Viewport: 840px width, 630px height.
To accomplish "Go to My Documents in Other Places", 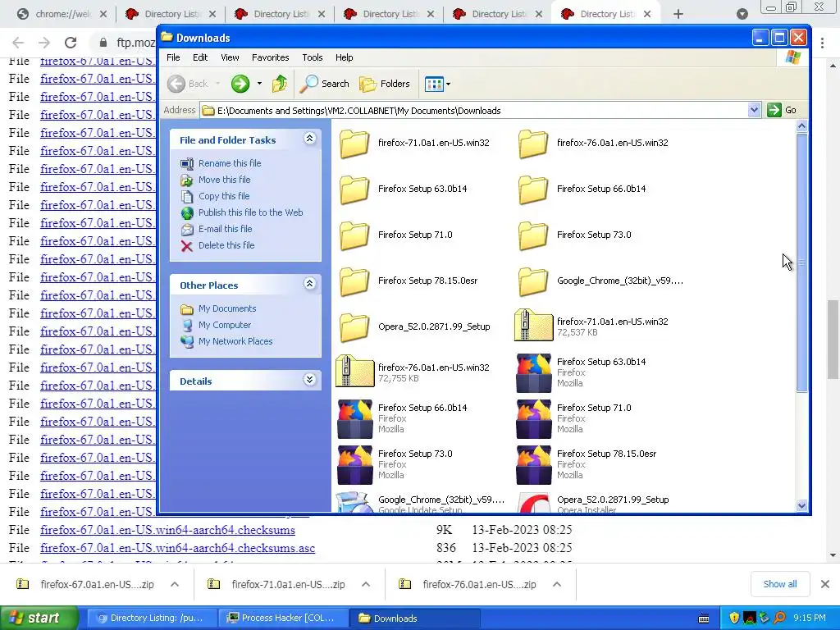I will click(x=227, y=308).
